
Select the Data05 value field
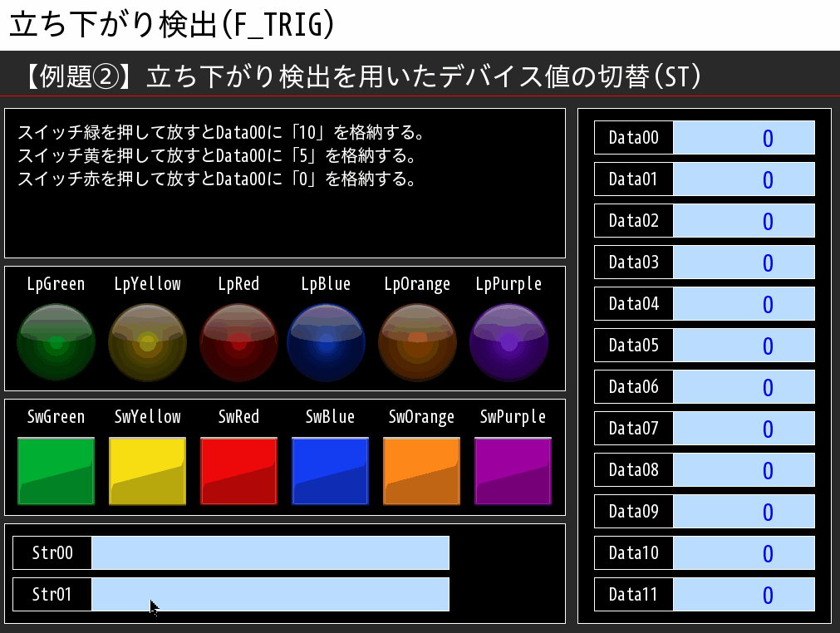(744, 346)
